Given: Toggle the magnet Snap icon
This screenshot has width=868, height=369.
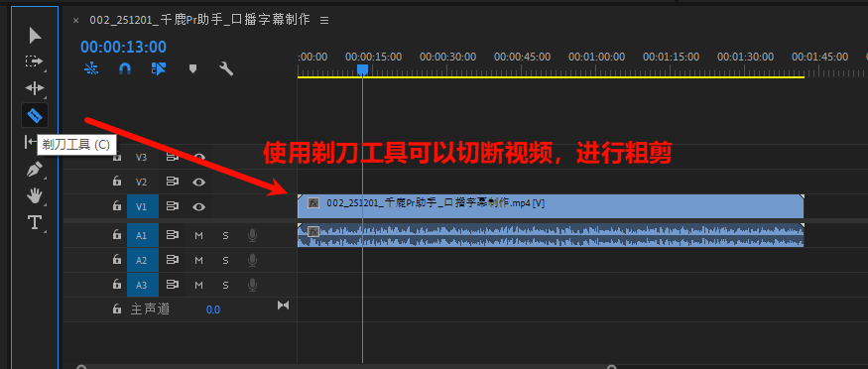Looking at the screenshot, I should click(125, 68).
